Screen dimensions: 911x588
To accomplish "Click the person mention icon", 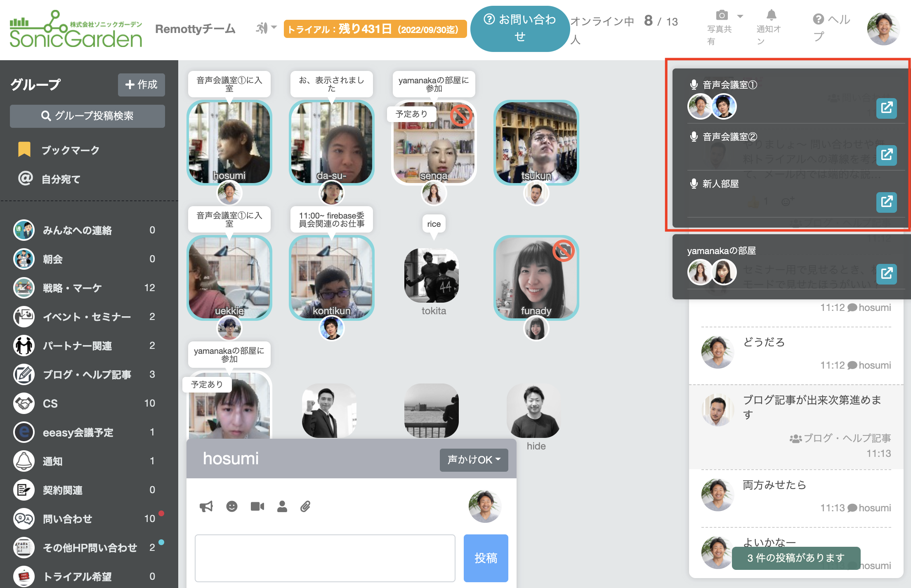I will click(x=282, y=506).
